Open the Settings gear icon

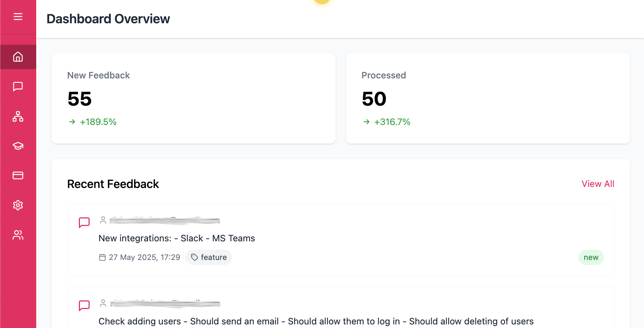click(18, 205)
